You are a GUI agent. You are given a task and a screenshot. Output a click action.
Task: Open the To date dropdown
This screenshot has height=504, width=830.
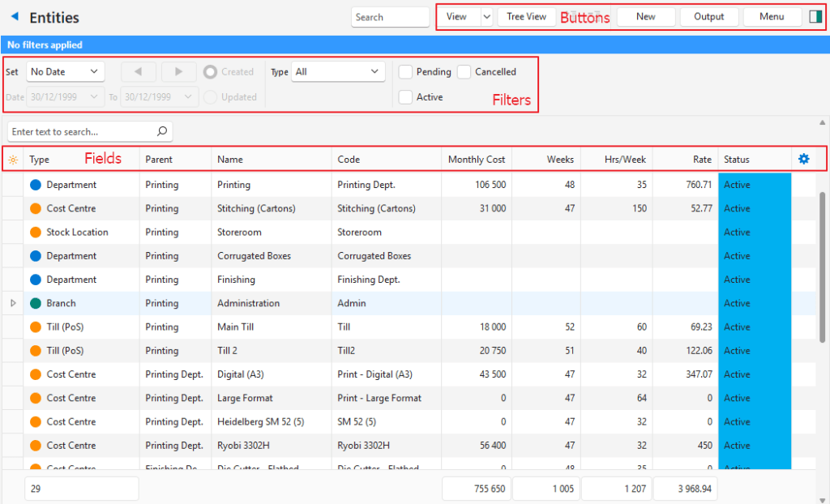point(160,97)
